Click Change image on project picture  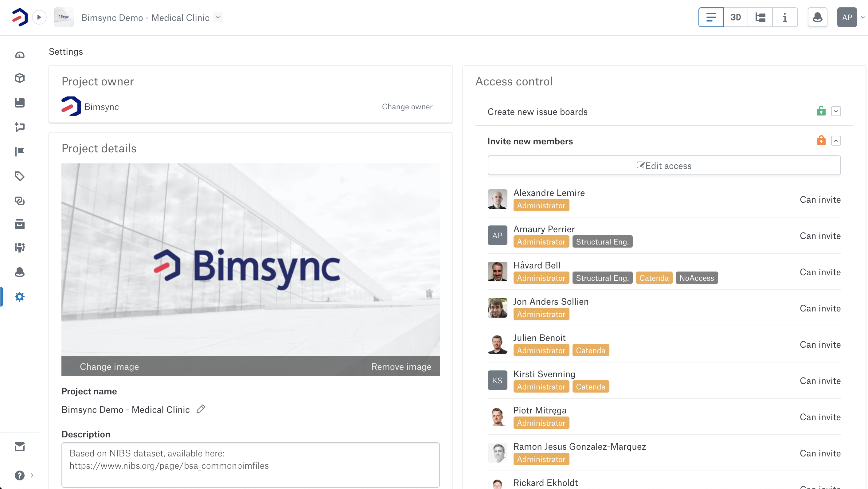(x=109, y=367)
